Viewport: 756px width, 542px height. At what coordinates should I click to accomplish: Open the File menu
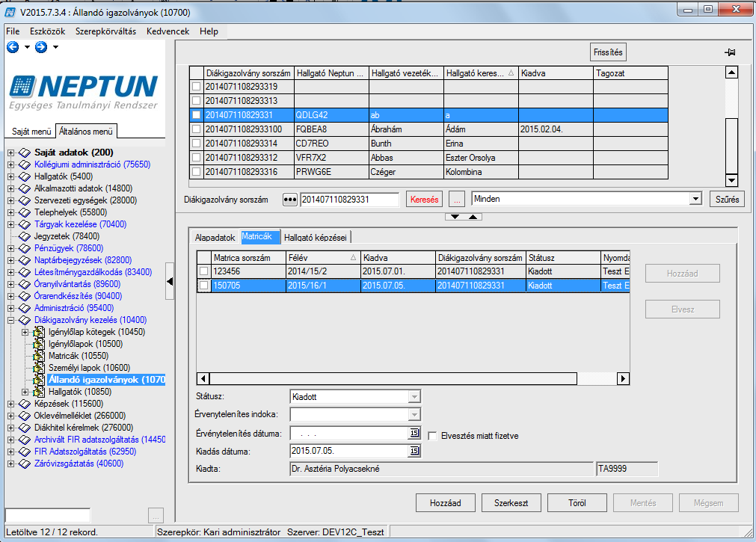coord(13,31)
